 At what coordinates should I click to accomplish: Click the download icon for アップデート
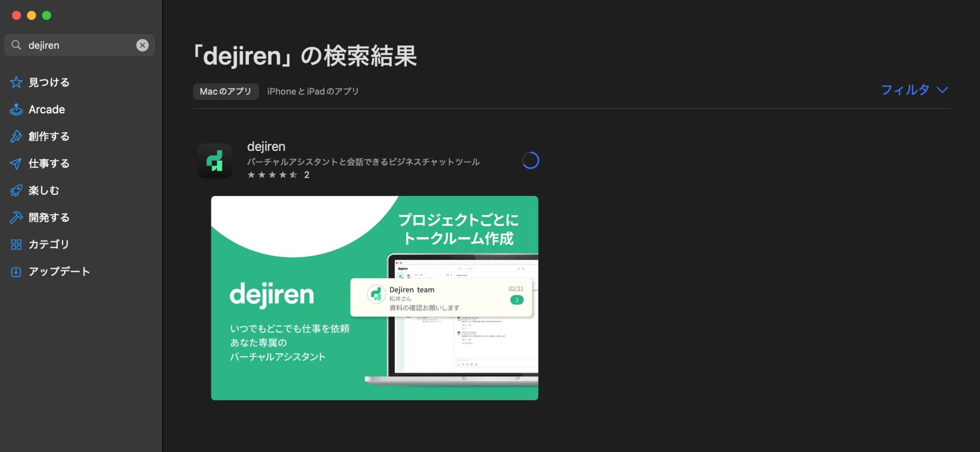point(16,271)
